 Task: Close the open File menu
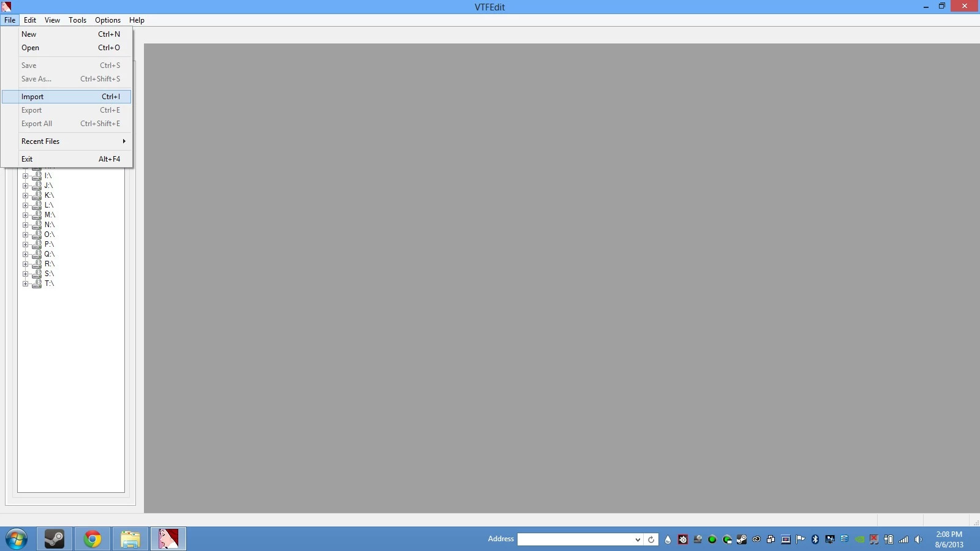point(10,20)
